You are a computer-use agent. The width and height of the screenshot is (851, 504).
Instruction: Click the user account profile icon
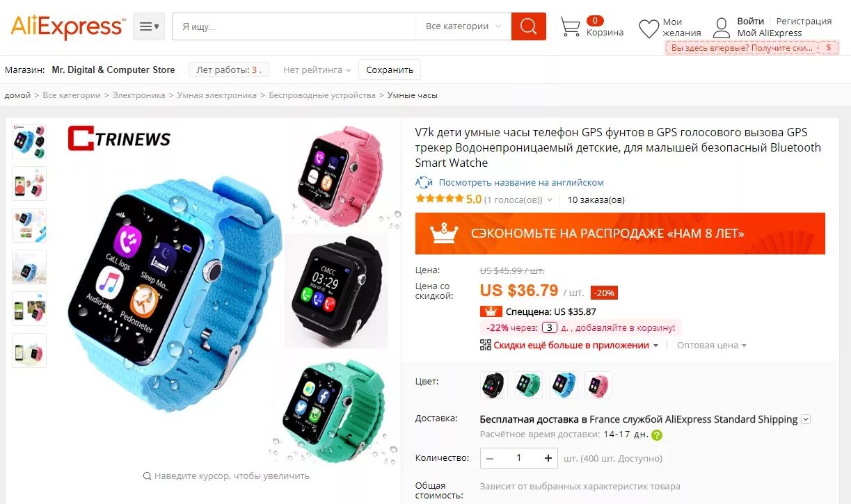722,28
